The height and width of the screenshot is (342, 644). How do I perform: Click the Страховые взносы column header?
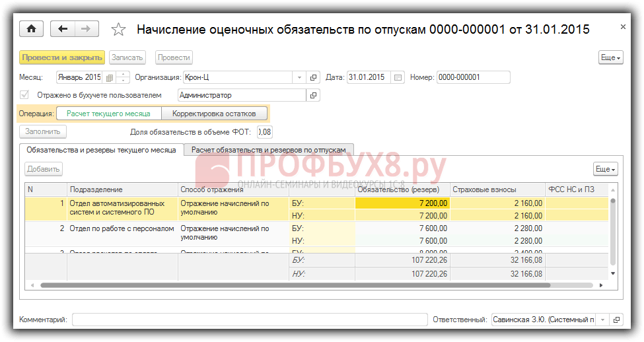[x=498, y=189]
